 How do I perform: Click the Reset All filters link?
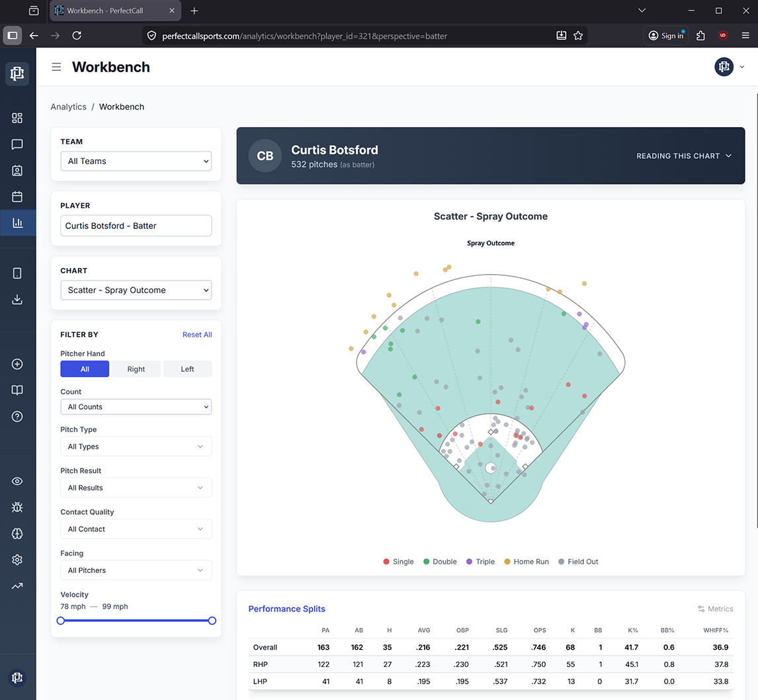[196, 334]
